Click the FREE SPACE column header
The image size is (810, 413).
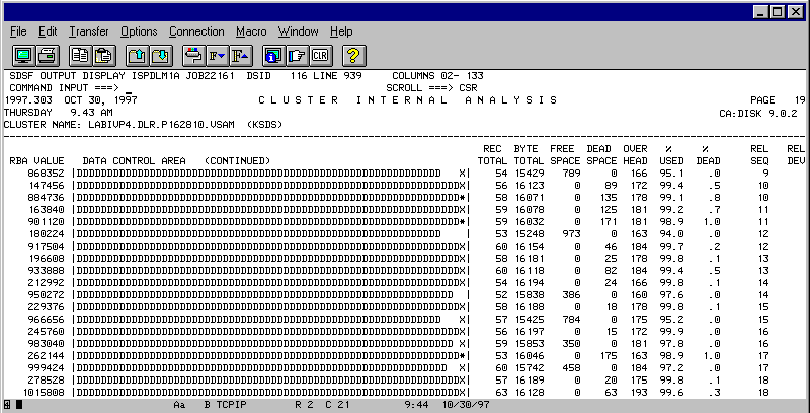[x=565, y=155]
